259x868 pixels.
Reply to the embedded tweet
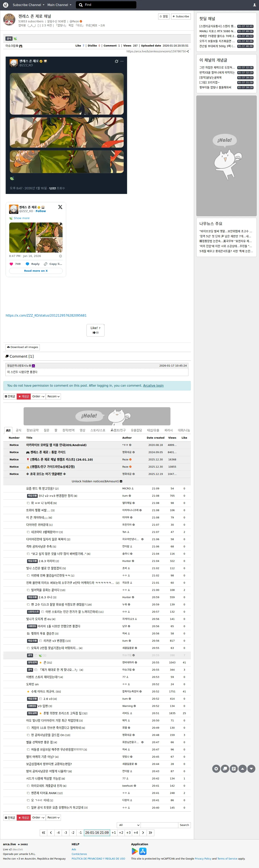point(33,264)
